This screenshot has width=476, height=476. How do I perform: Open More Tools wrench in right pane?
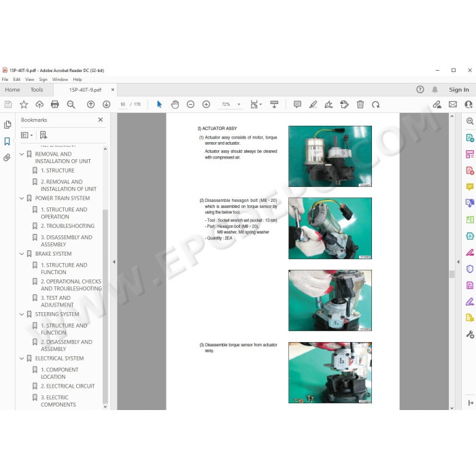(470, 335)
